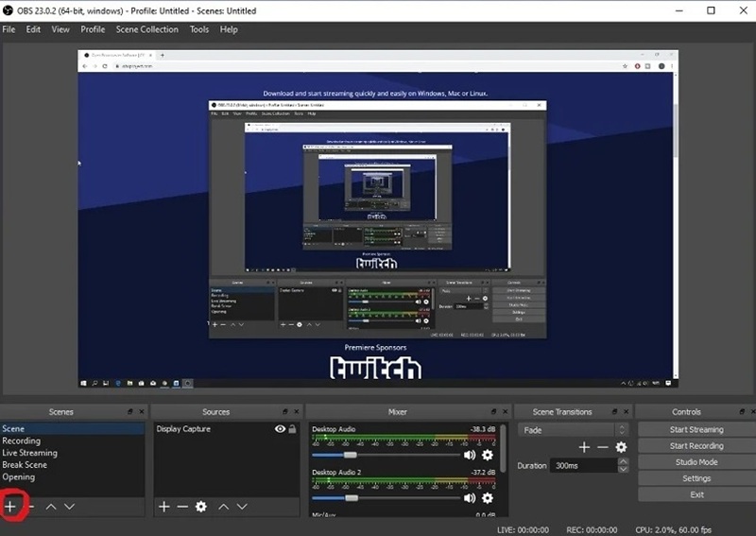
Task: Mute Desktop Audio 2 speaker icon
Action: pyautogui.click(x=469, y=498)
